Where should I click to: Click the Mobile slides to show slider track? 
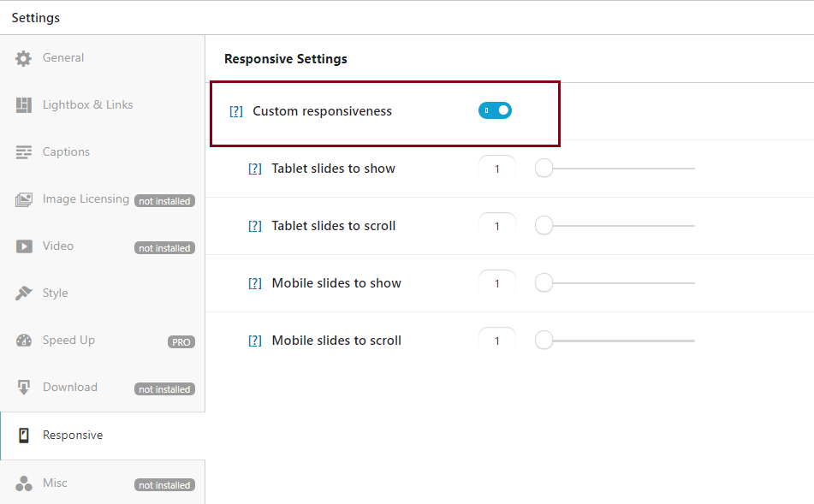click(x=625, y=283)
